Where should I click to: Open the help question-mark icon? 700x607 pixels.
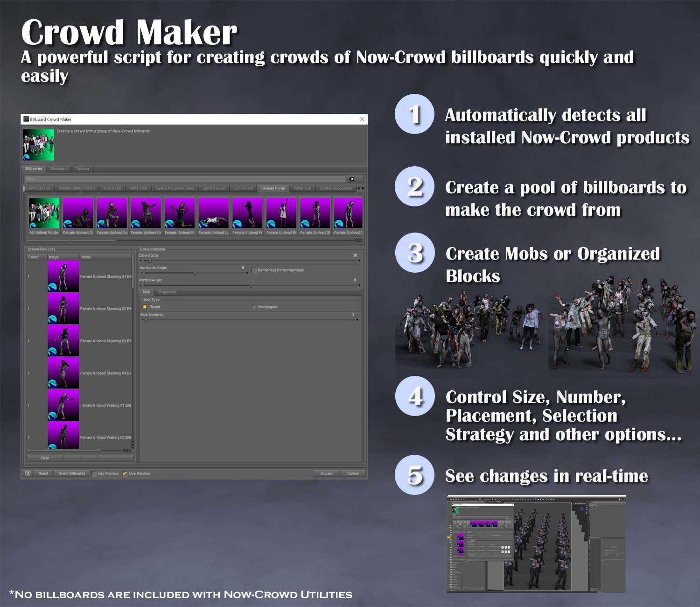coord(28,473)
